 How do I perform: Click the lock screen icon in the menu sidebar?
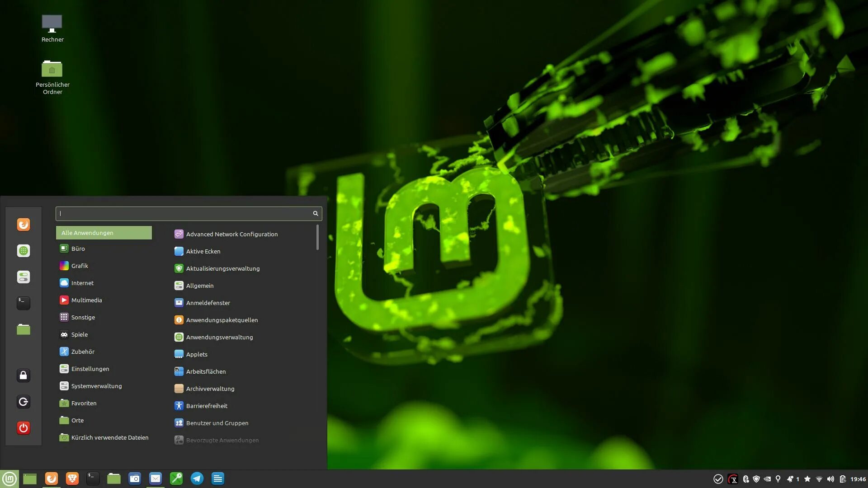pyautogui.click(x=24, y=375)
